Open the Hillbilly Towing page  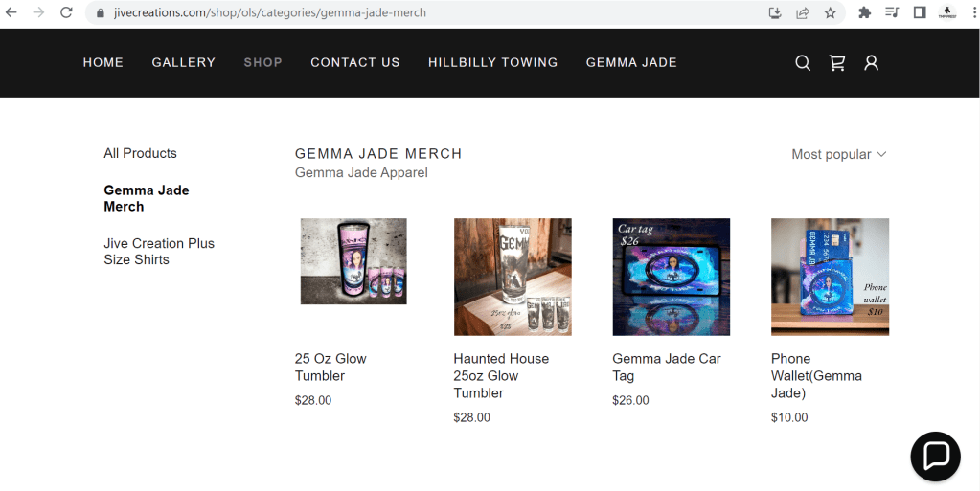tap(492, 62)
